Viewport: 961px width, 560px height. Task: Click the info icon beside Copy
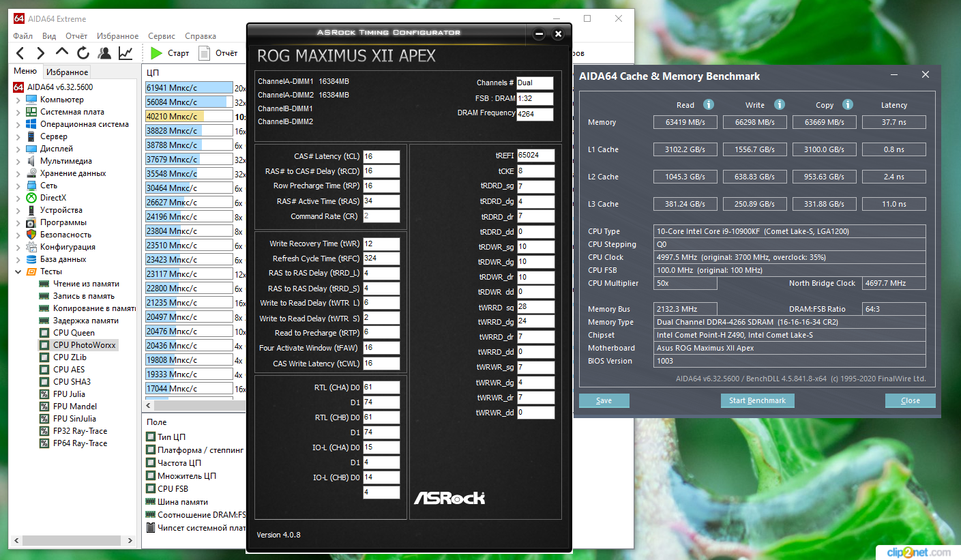[848, 105]
